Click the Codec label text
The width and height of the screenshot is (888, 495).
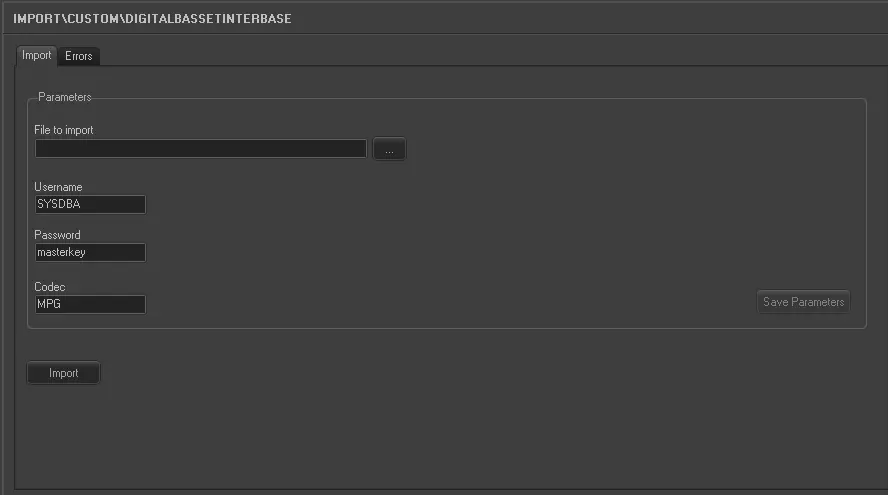coord(49,287)
